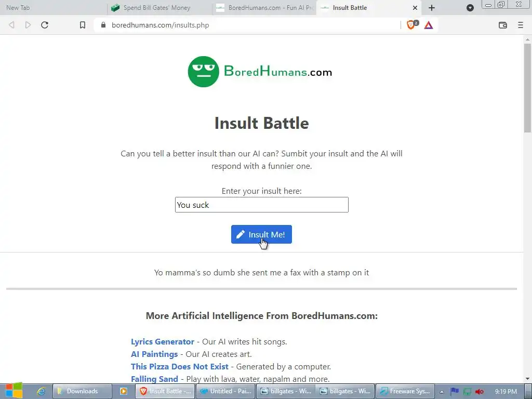Click the scrollbar up arrow
The height and width of the screenshot is (399, 532).
pos(528,39)
